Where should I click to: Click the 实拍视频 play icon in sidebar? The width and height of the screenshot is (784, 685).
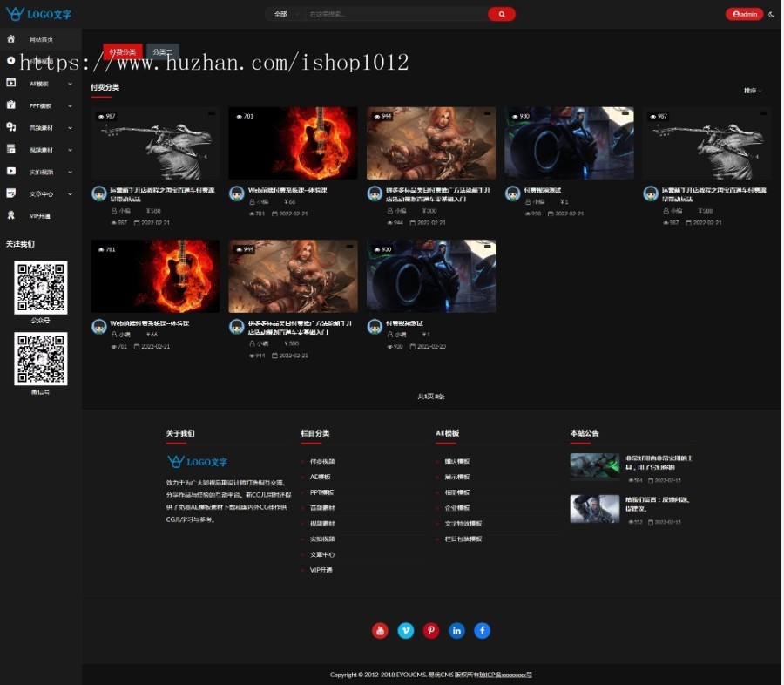11,171
